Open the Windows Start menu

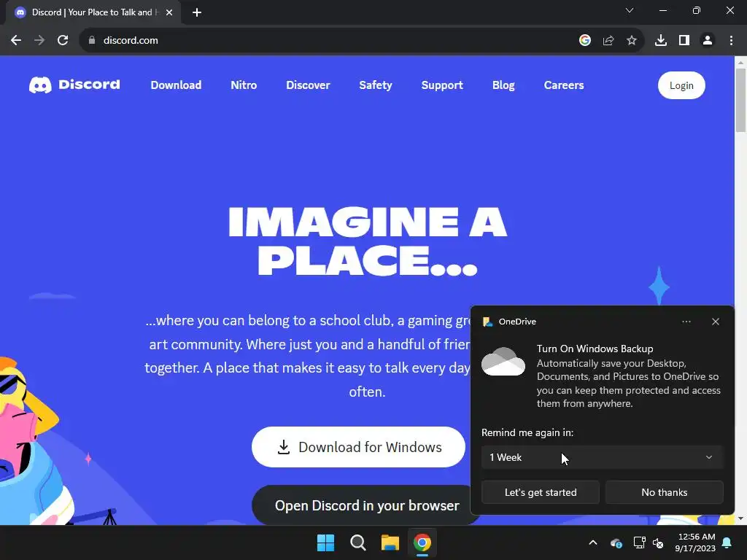[326, 542]
